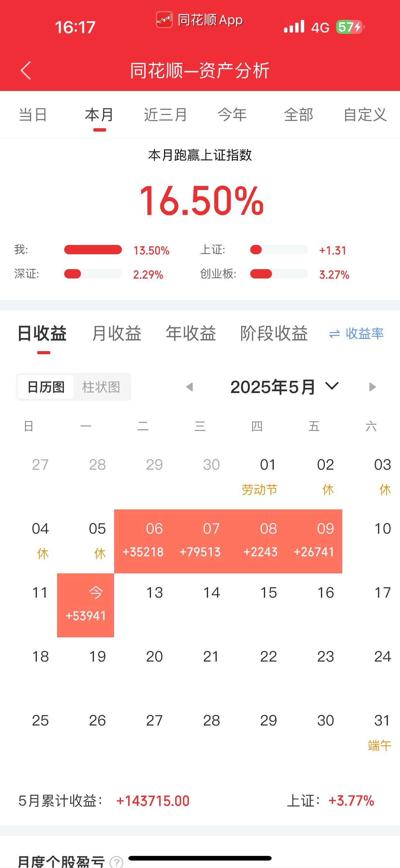The width and height of the screenshot is (400, 868).
Task: Switch to 日历图 calendar view
Action: pos(46,387)
